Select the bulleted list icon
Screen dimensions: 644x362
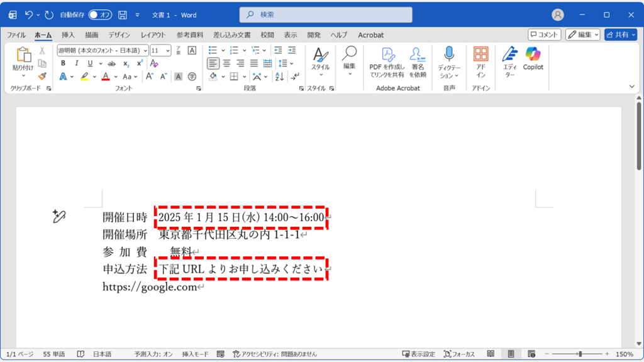click(213, 52)
